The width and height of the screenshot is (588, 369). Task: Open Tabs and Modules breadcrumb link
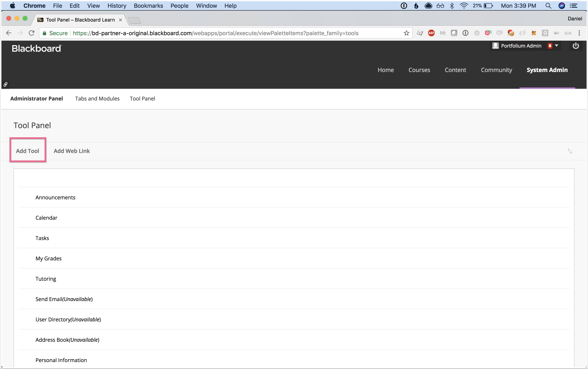pos(97,99)
